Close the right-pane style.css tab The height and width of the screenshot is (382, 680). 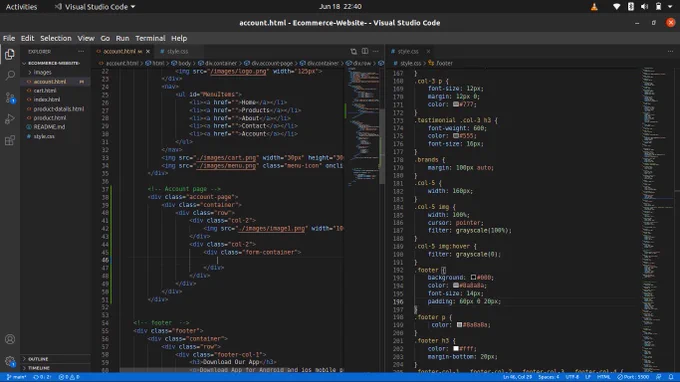click(428, 51)
